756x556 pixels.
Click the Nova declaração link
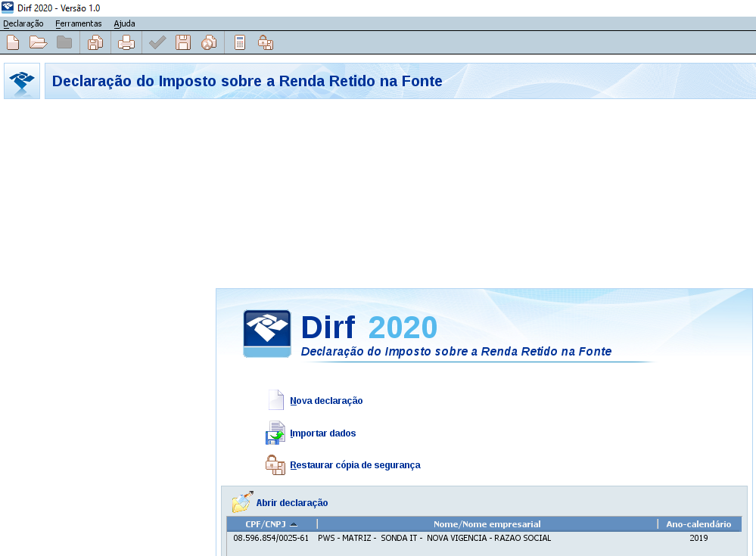pyautogui.click(x=326, y=401)
